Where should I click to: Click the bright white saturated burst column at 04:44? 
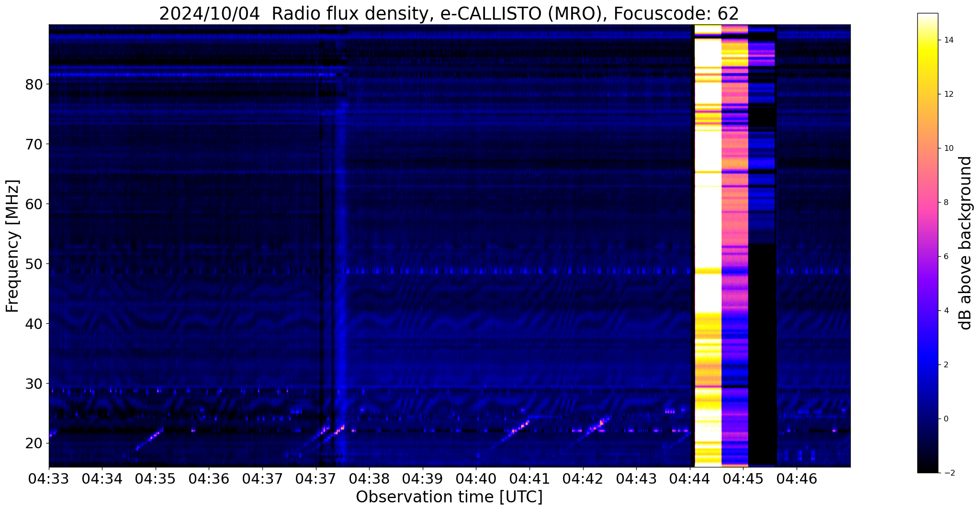(708, 246)
